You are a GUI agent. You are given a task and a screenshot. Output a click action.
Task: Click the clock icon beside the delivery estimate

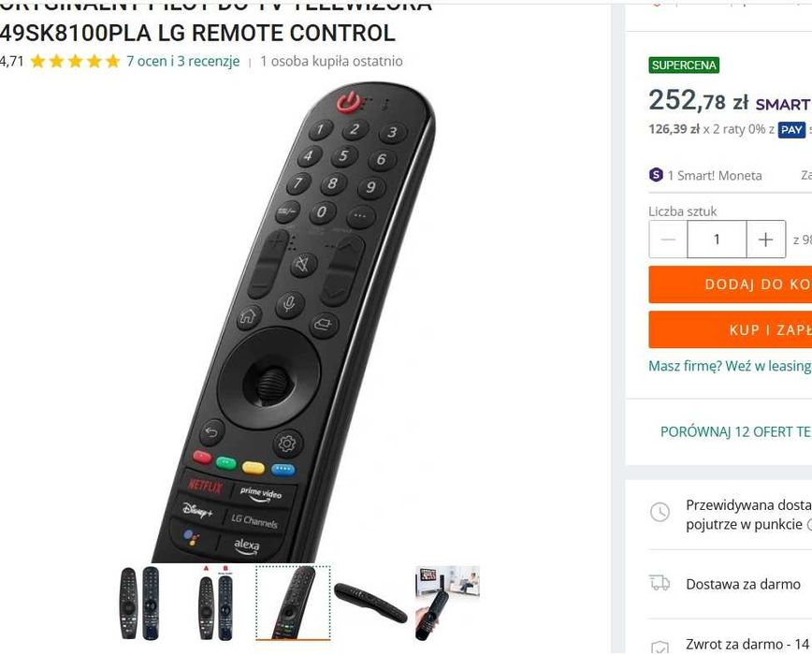tap(660, 512)
